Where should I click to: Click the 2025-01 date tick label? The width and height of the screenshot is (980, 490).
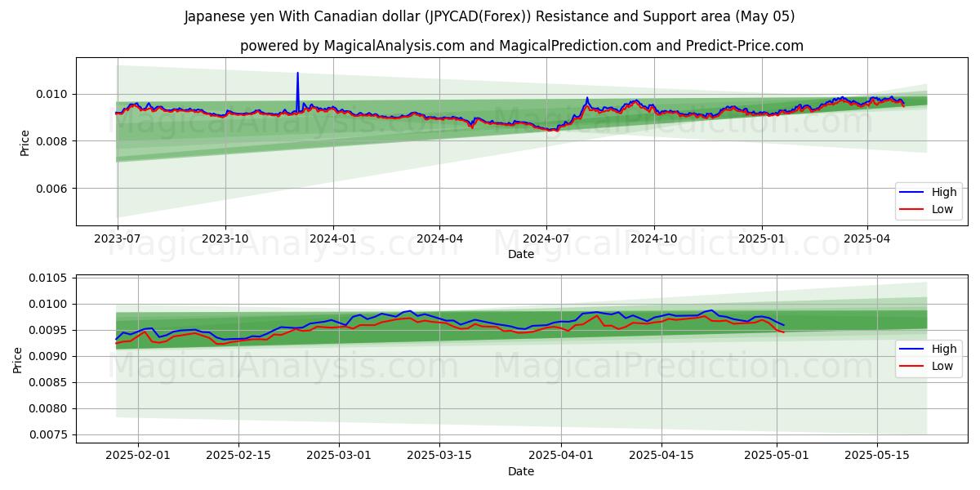tap(761, 238)
